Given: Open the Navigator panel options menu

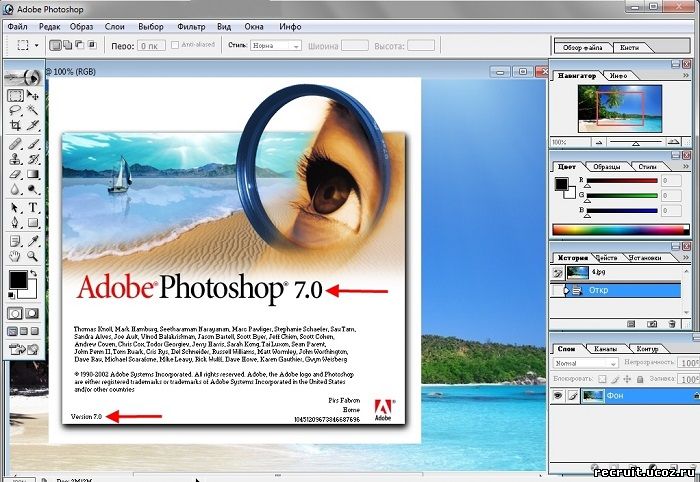Looking at the screenshot, I should [686, 76].
